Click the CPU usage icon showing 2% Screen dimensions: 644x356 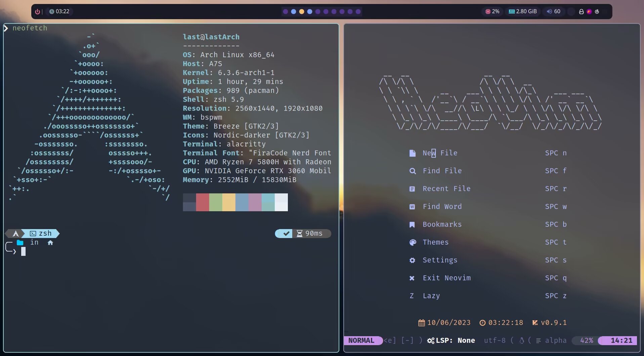coord(488,11)
